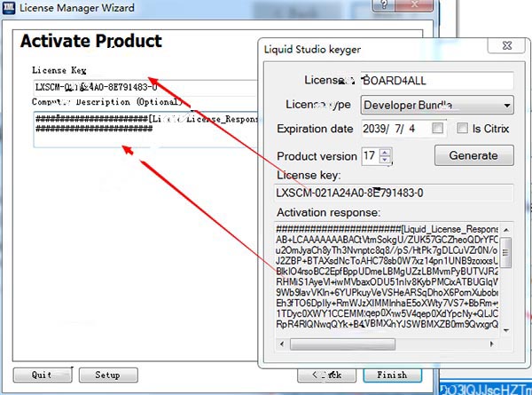Click the Expiration date 2039/7/4 field

[403, 129]
